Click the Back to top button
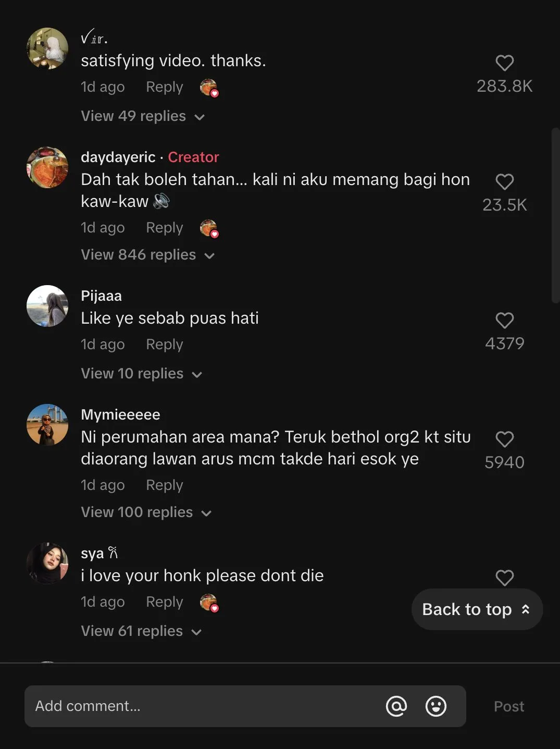The height and width of the screenshot is (749, 560). tap(476, 609)
